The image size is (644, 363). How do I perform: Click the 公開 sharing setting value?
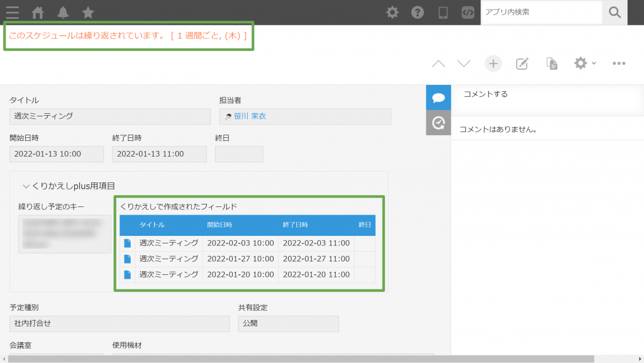click(x=288, y=323)
